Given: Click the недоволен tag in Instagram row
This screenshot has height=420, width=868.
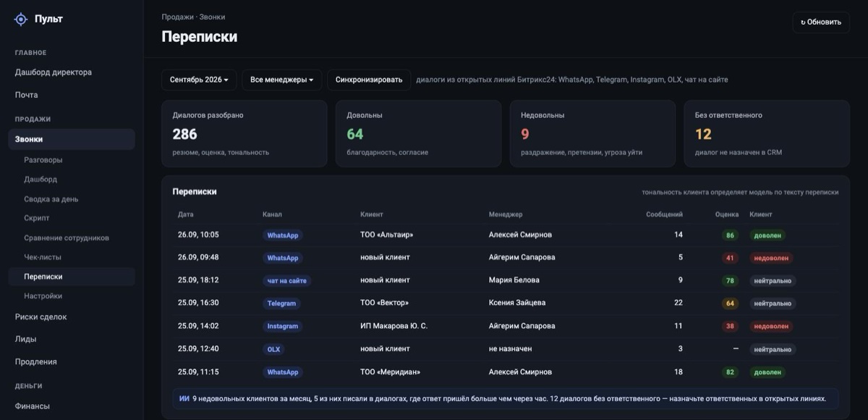Looking at the screenshot, I should [771, 327].
